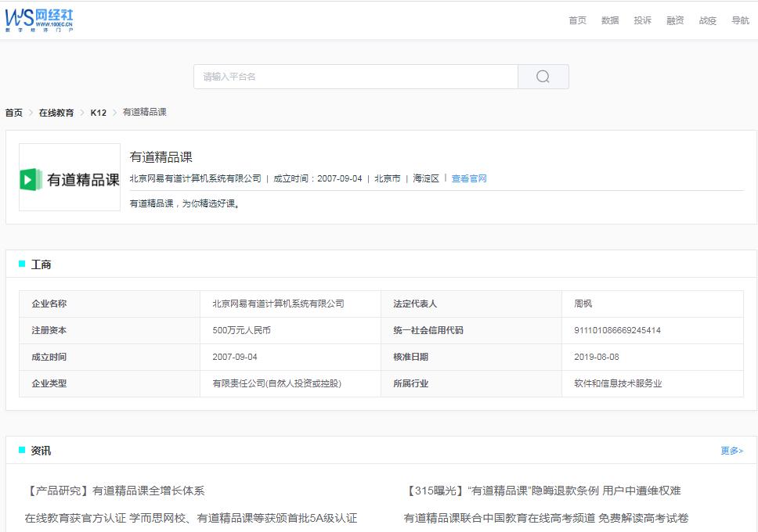758x532 pixels.
Task: Open the 导航 menu item
Action: [738, 20]
